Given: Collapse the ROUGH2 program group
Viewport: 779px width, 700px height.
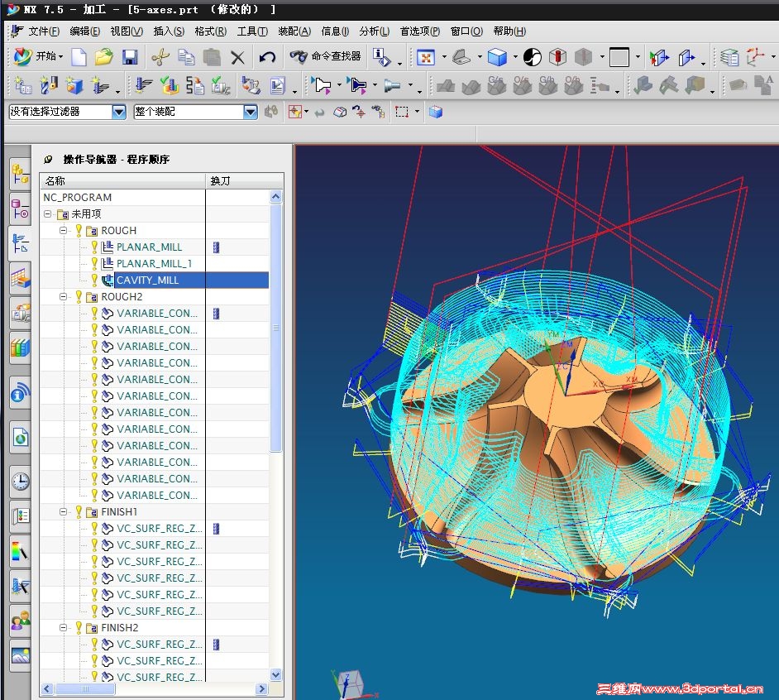Looking at the screenshot, I should click(63, 297).
